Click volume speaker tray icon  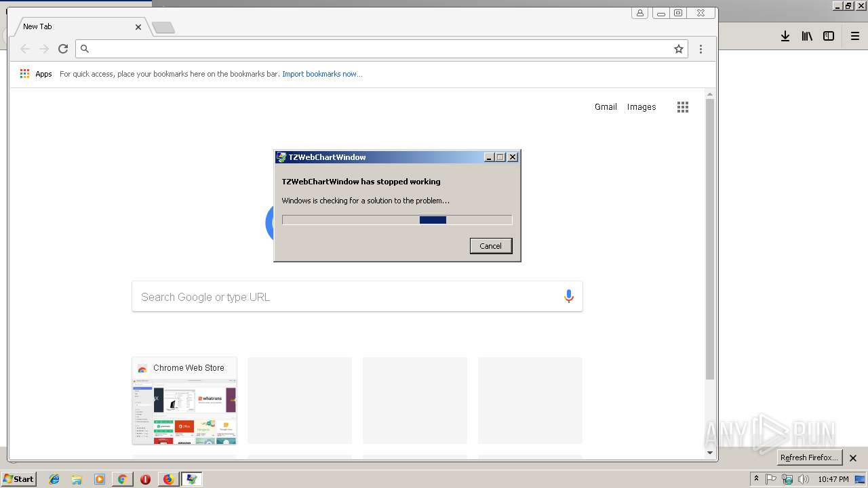804,479
